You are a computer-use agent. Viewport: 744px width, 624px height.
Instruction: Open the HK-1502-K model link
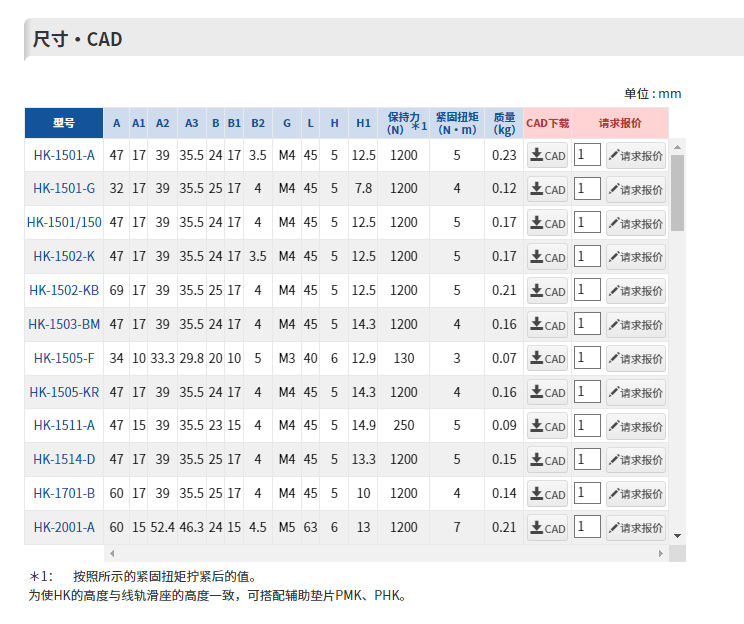pyautogui.click(x=64, y=257)
